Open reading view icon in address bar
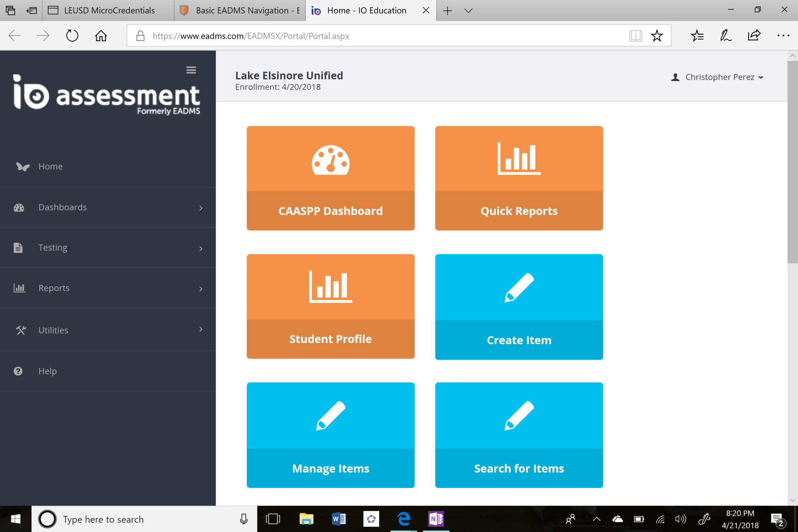 coord(636,36)
